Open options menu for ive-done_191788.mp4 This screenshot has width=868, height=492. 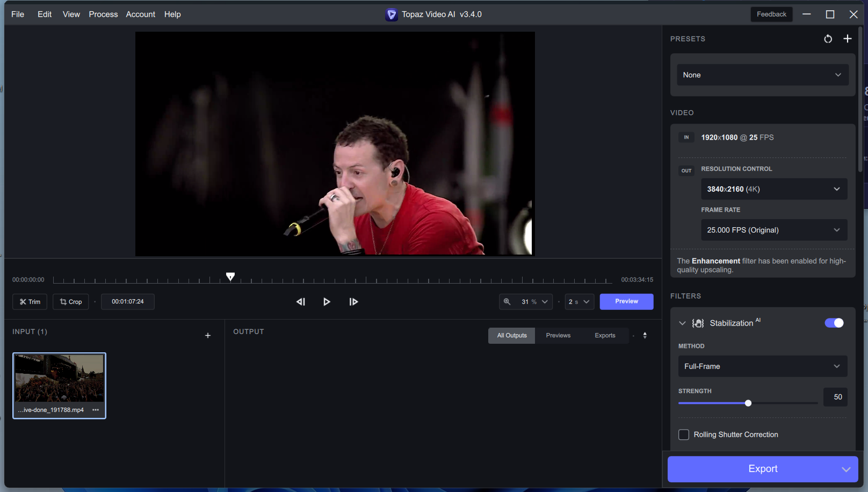coord(96,410)
